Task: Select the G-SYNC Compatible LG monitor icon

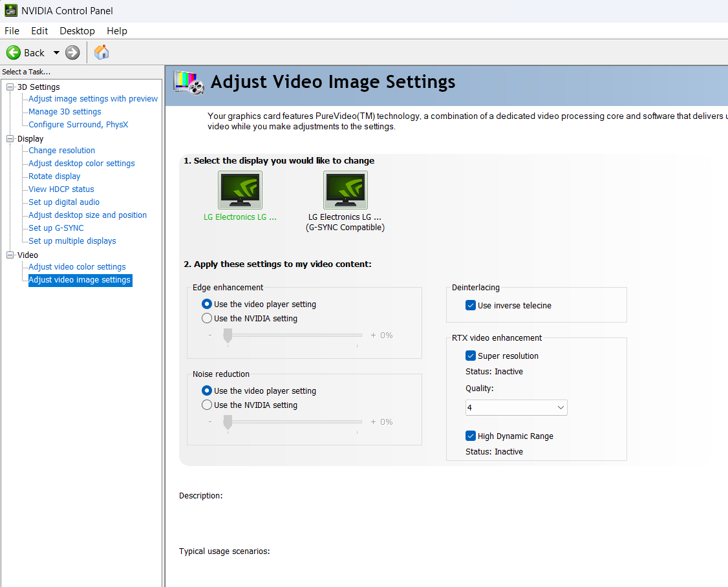Action: [x=345, y=190]
